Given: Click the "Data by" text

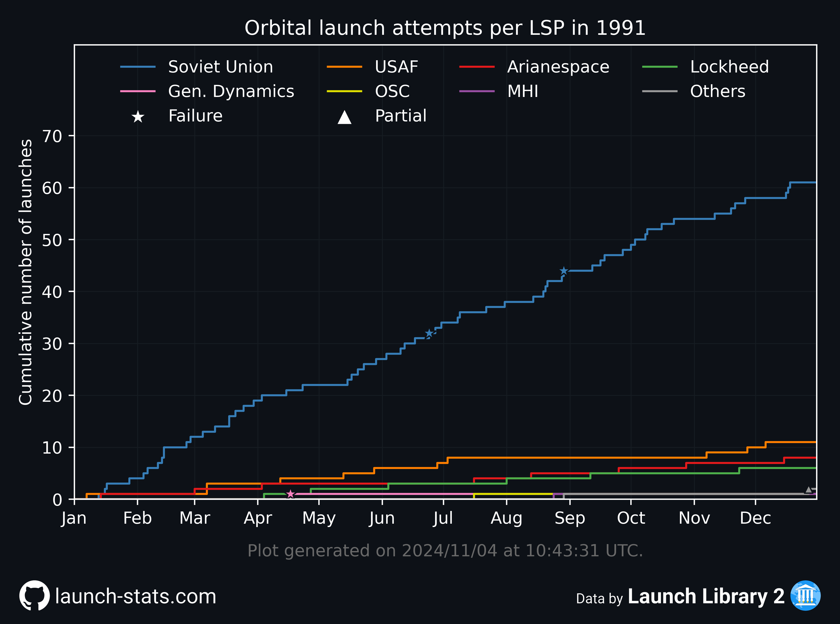Looking at the screenshot, I should [600, 599].
